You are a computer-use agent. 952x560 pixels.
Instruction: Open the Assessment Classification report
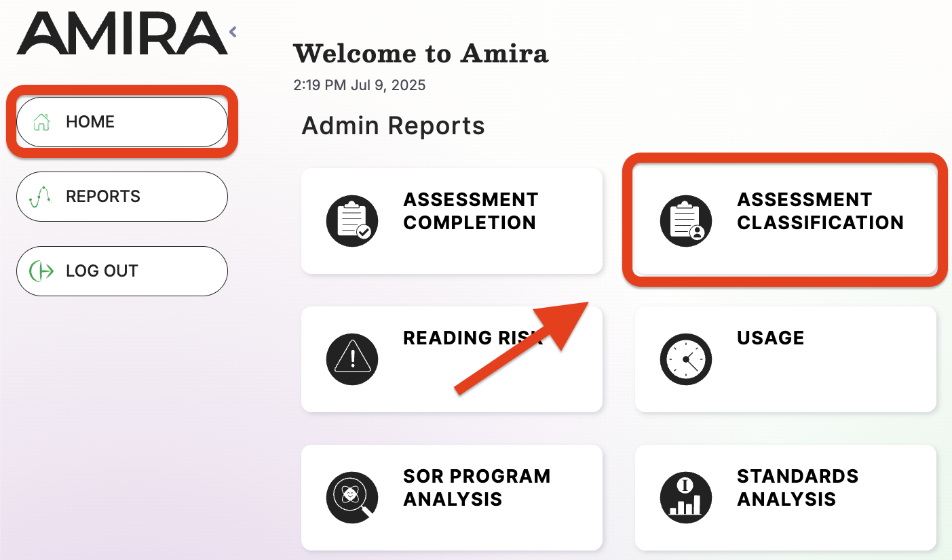[785, 220]
